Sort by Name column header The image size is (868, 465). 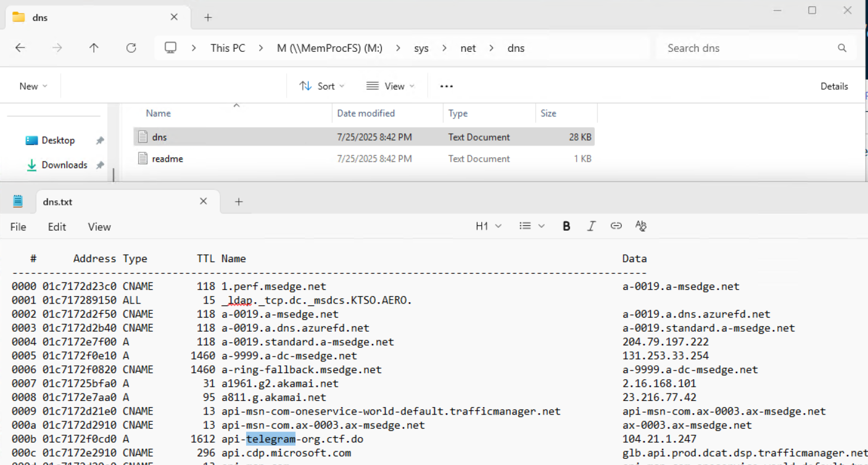[x=159, y=113]
